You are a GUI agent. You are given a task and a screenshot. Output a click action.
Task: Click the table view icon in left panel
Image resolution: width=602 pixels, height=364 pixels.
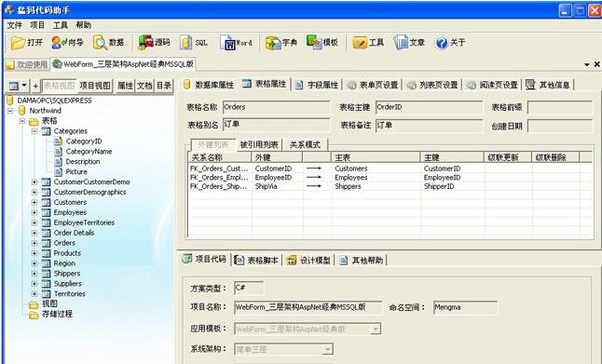(x=14, y=86)
